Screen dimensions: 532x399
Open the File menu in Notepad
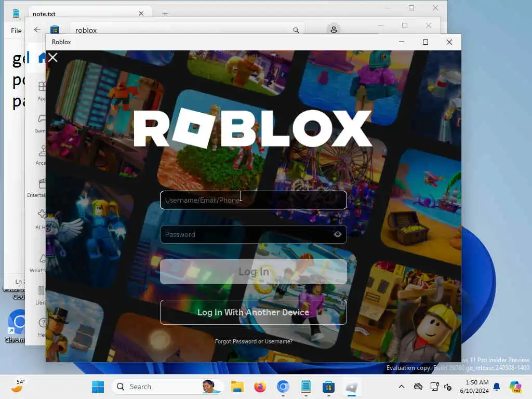16,31
